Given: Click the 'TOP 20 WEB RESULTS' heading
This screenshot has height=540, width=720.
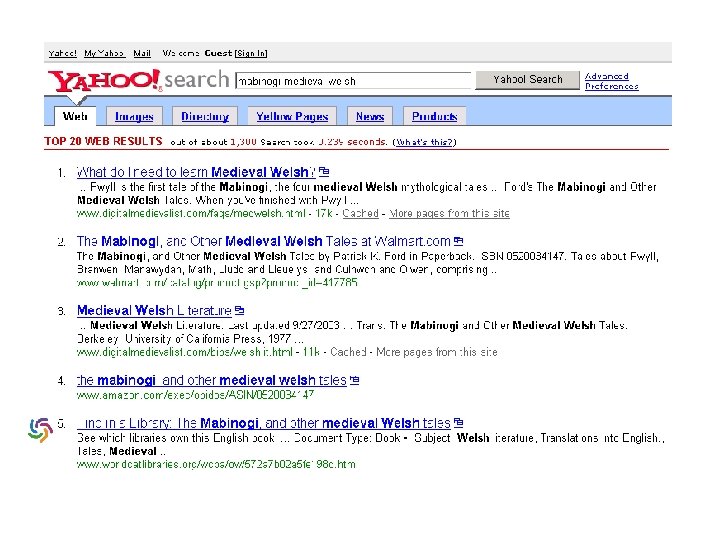Looking at the screenshot, I should (x=103, y=141).
